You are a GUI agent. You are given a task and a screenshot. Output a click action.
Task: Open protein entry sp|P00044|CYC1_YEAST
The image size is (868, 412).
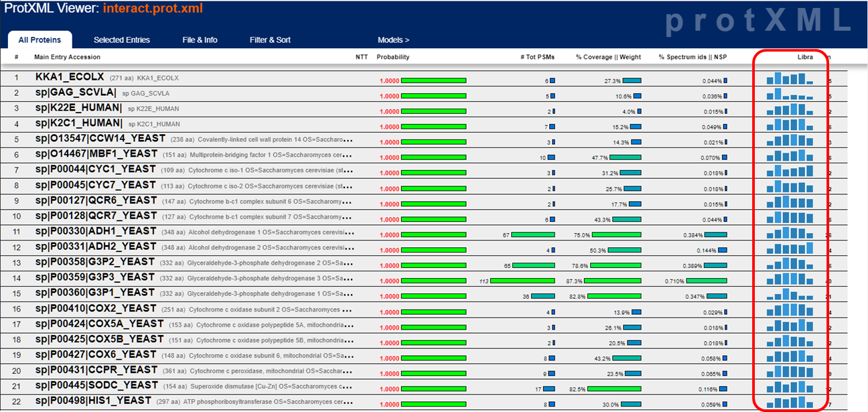[x=95, y=169]
